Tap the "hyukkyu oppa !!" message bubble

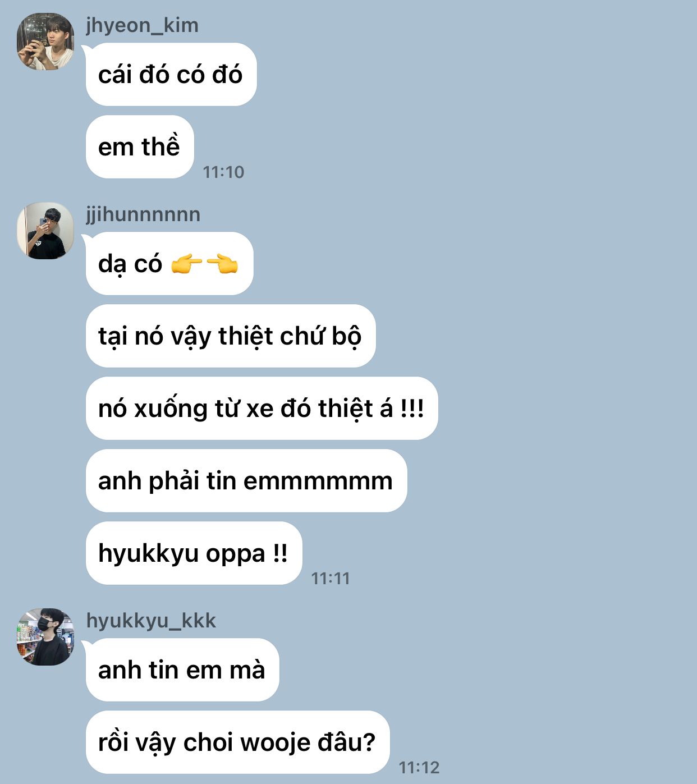pyautogui.click(x=194, y=553)
